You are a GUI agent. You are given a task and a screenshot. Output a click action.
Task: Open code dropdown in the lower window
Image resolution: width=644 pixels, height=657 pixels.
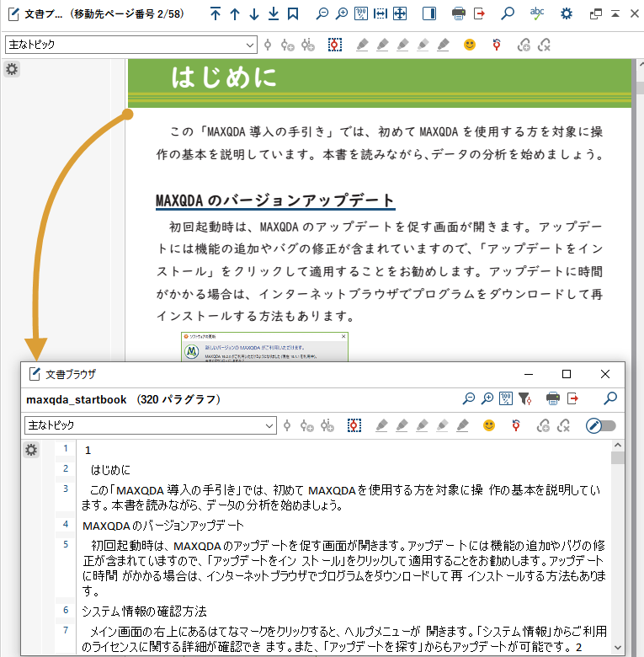pos(151,425)
